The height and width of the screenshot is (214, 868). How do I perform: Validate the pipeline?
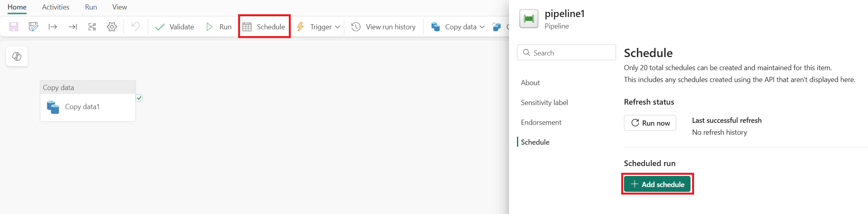tap(174, 27)
